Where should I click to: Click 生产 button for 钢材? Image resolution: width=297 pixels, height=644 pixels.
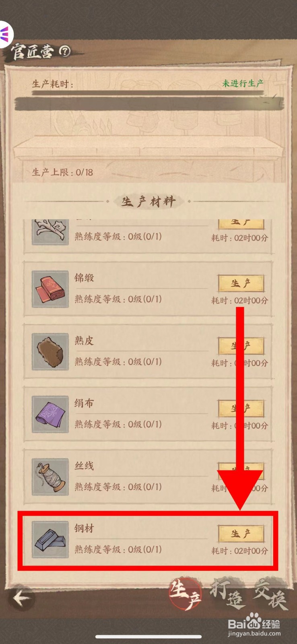coord(241,534)
